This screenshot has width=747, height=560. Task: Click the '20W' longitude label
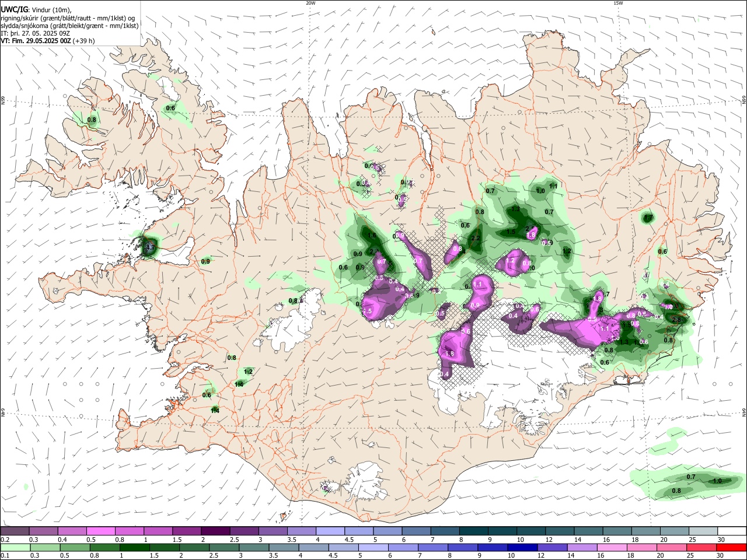coord(310,3)
